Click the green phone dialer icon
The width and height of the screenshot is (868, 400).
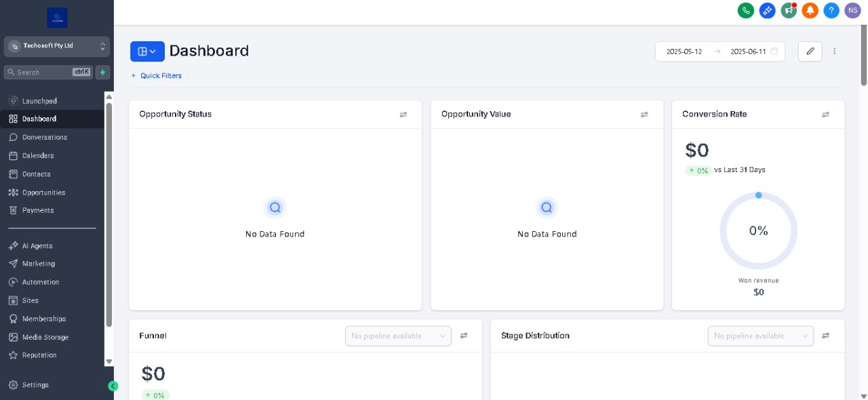(745, 10)
